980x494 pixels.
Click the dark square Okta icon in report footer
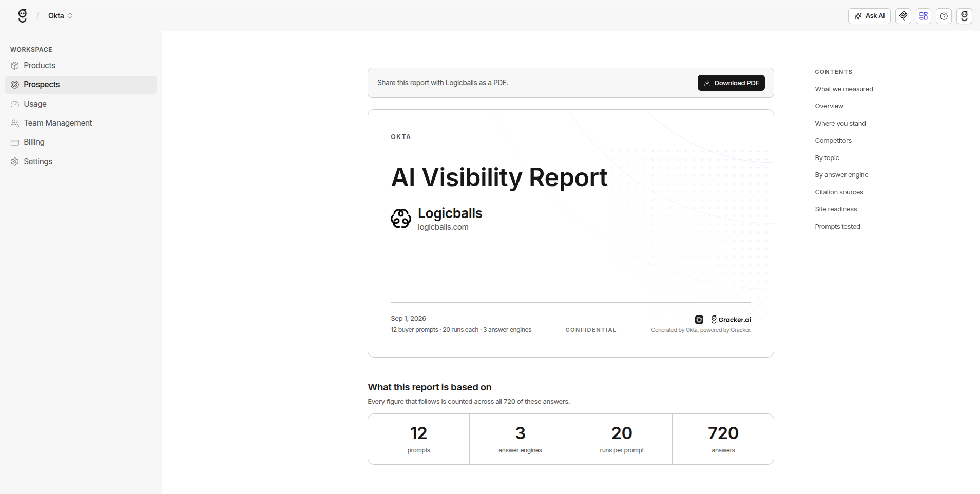(x=699, y=320)
